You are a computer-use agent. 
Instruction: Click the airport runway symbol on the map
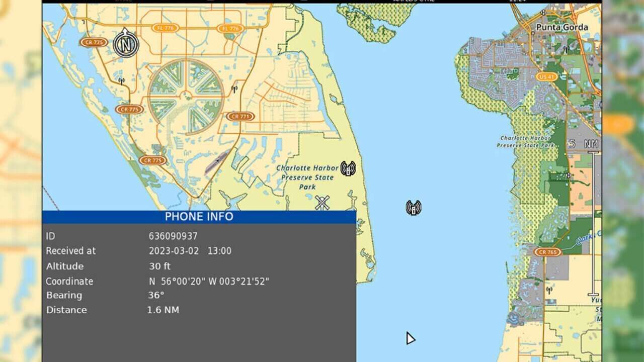pyautogui.click(x=217, y=162)
